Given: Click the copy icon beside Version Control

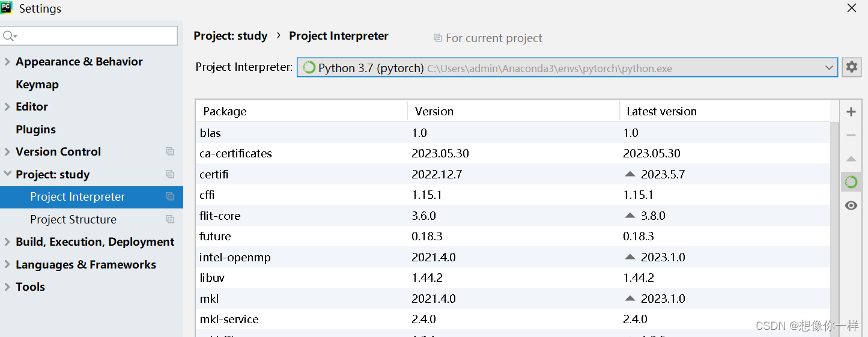Looking at the screenshot, I should pyautogui.click(x=170, y=152).
